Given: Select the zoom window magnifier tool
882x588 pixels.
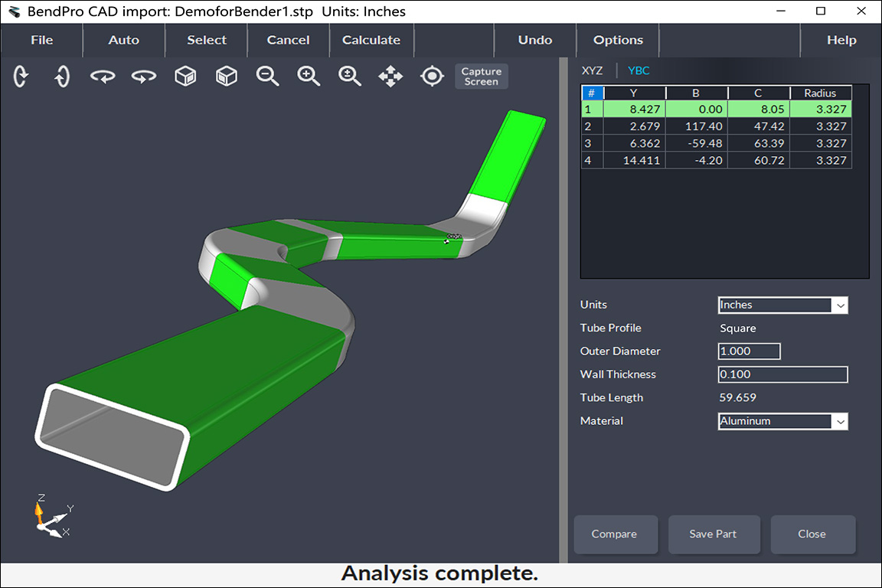Looking at the screenshot, I should (349, 76).
